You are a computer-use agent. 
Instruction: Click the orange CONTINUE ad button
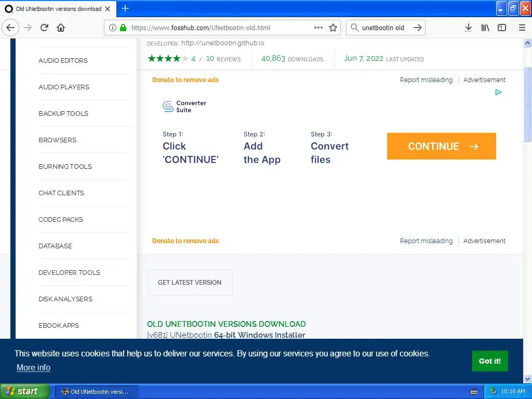click(x=442, y=146)
